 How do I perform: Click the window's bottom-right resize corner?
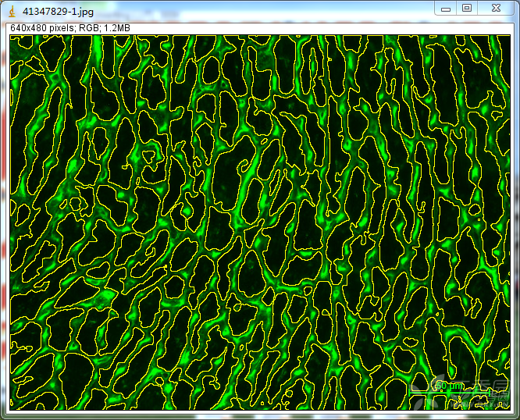click(517, 417)
